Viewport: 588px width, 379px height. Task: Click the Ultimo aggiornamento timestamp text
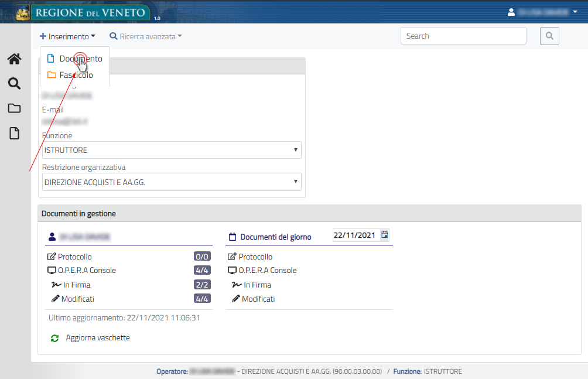coord(124,318)
